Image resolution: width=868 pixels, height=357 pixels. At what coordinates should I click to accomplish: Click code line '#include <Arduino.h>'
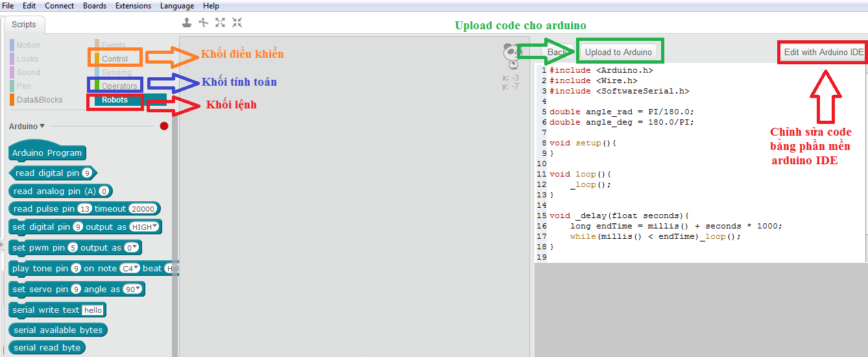[x=601, y=71]
